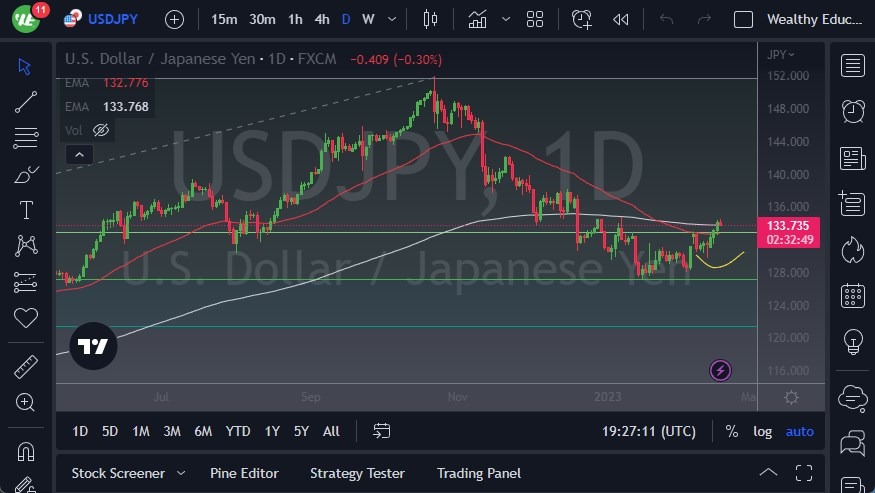The height and width of the screenshot is (493, 875).
Task: Expand the Stock Screener dropdown arrow
Action: tap(181, 473)
